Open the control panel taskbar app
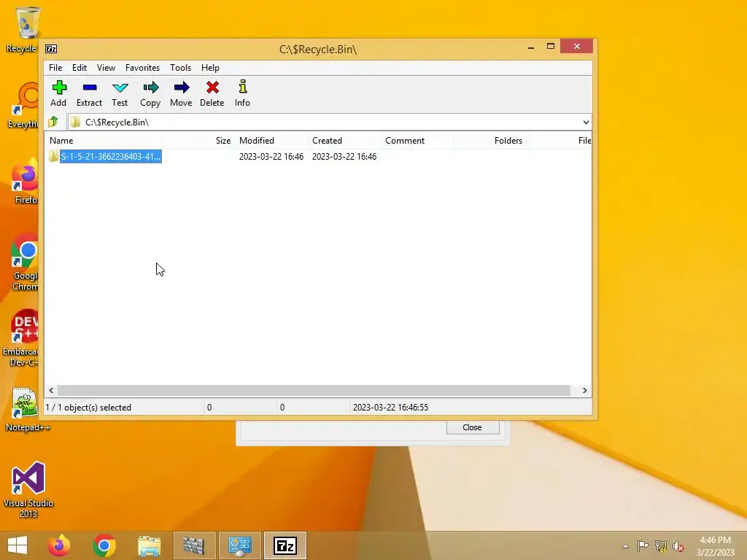 239,545
